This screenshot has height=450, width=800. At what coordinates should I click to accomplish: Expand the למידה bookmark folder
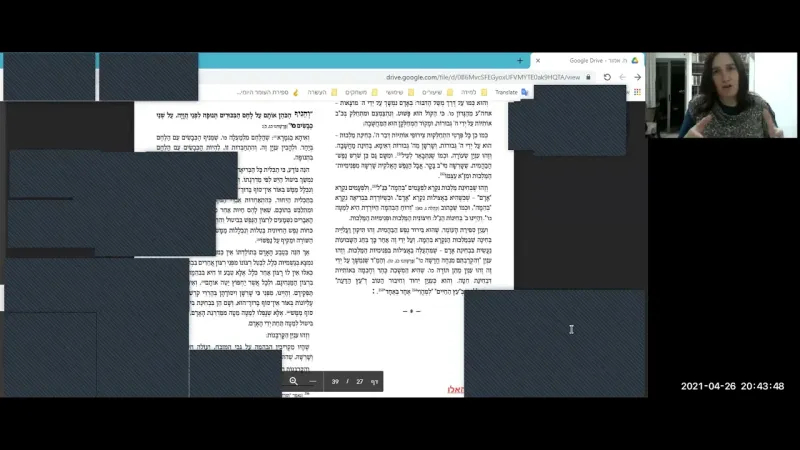468,92
